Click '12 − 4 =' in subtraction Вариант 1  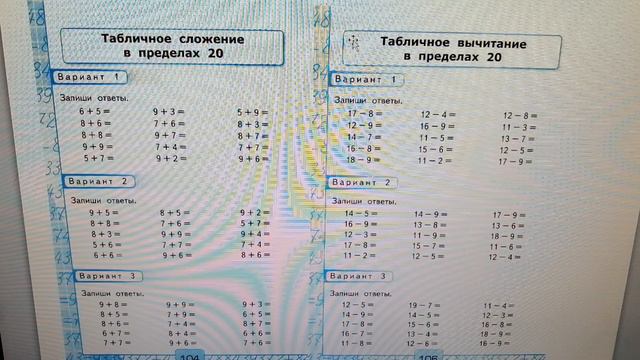point(438,115)
